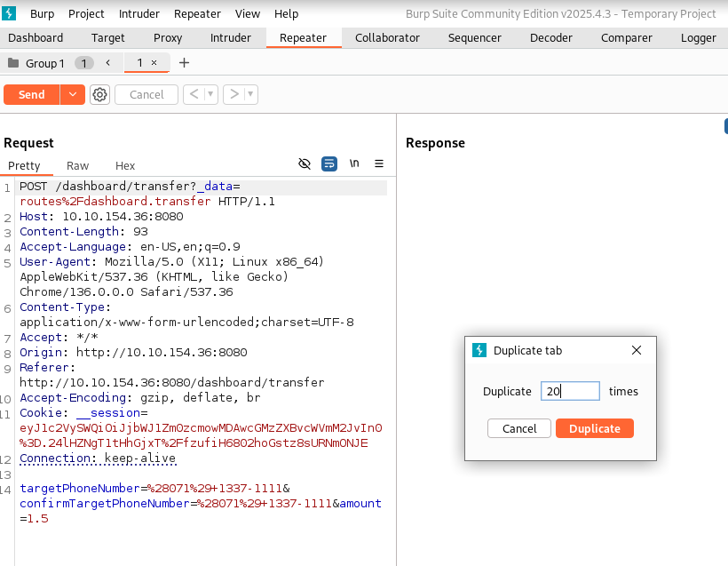This screenshot has height=566, width=728.
Task: Switch to the Intruder tool tab
Action: click(x=231, y=37)
